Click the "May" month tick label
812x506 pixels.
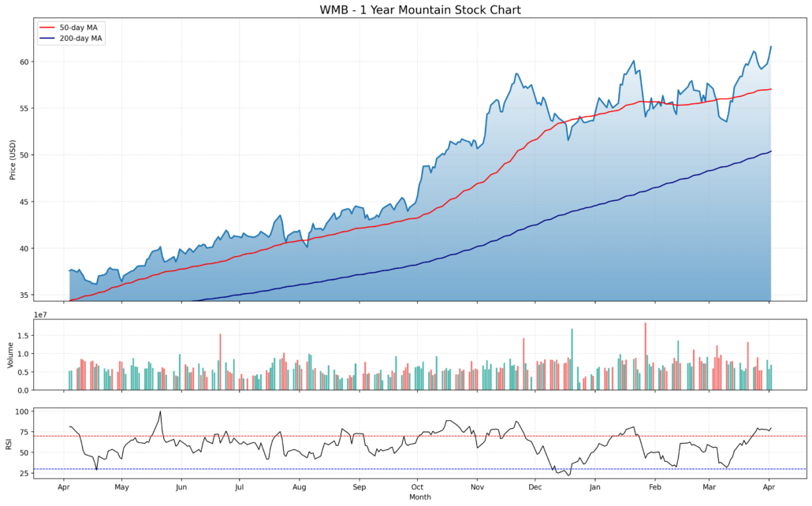click(121, 487)
